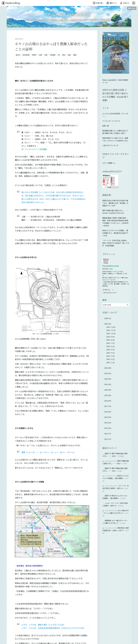Image resolution: width=138 pixels, height=644 pixels.
Task: Open the 2025-05-18 post date link
Action: pos(19,39)
